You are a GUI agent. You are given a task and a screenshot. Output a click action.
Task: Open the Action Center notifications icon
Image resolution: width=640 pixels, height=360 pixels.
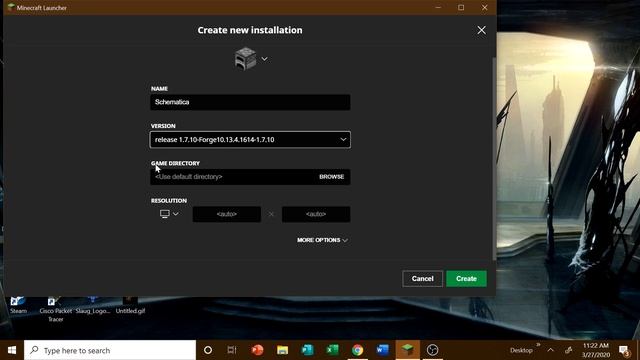pyautogui.click(x=624, y=350)
